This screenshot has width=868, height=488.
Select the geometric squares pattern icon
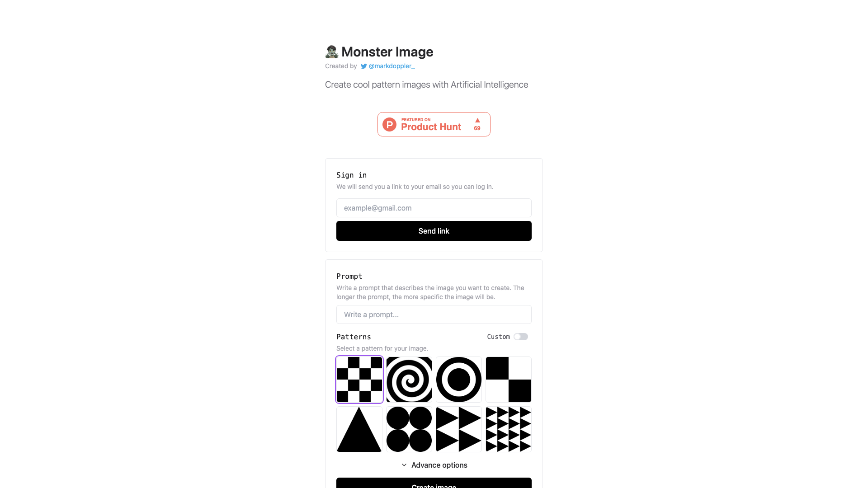coord(509,379)
